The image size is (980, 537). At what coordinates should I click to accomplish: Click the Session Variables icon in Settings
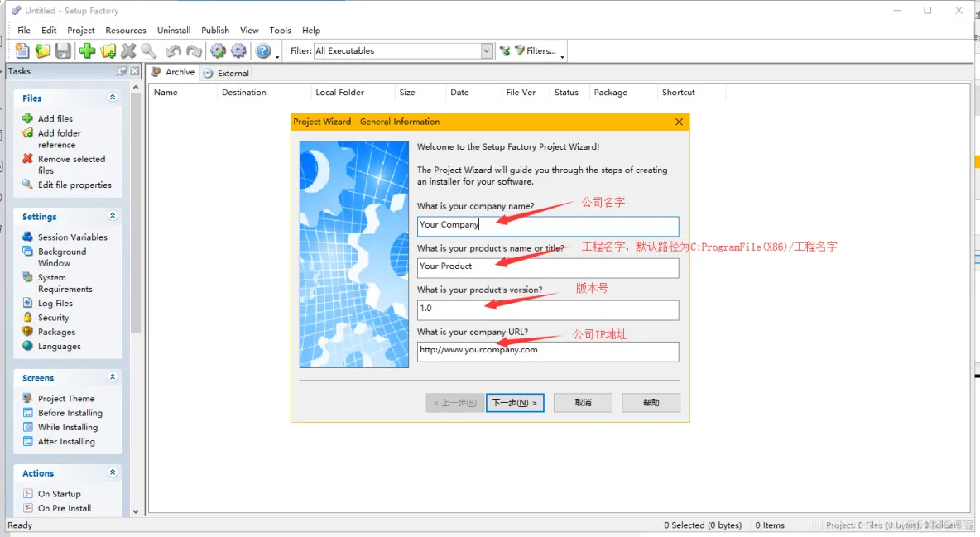[x=27, y=237]
